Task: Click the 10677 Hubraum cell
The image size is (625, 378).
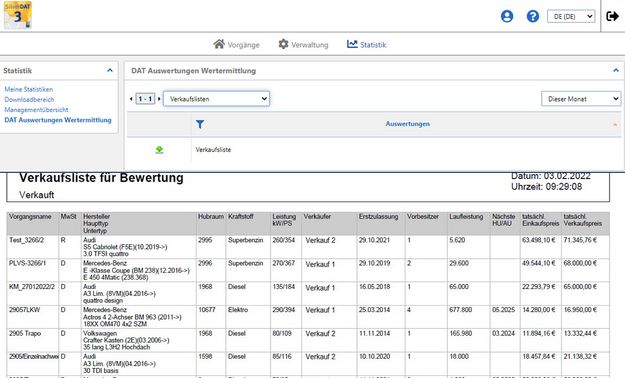Action: [207, 310]
